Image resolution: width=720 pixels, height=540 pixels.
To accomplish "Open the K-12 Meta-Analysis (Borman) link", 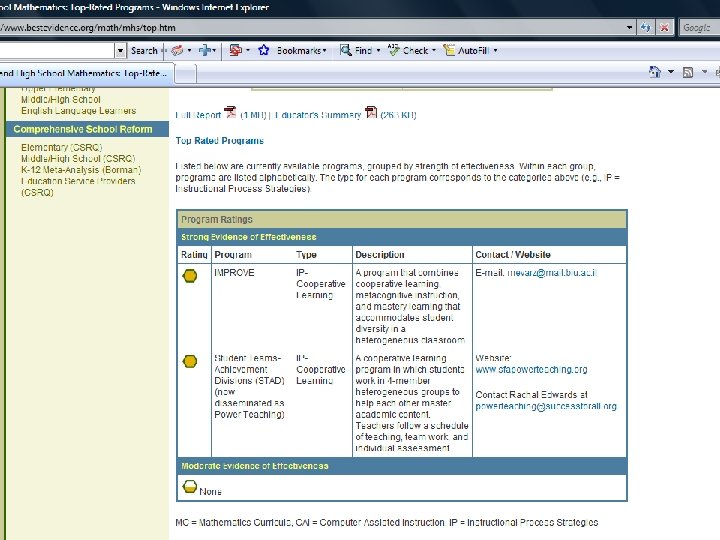I will [x=81, y=170].
